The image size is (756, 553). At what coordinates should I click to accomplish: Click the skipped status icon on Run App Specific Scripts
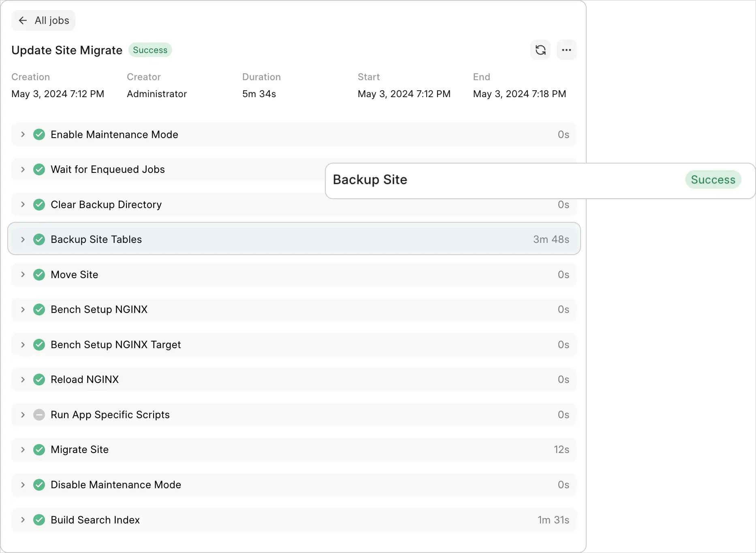[39, 415]
